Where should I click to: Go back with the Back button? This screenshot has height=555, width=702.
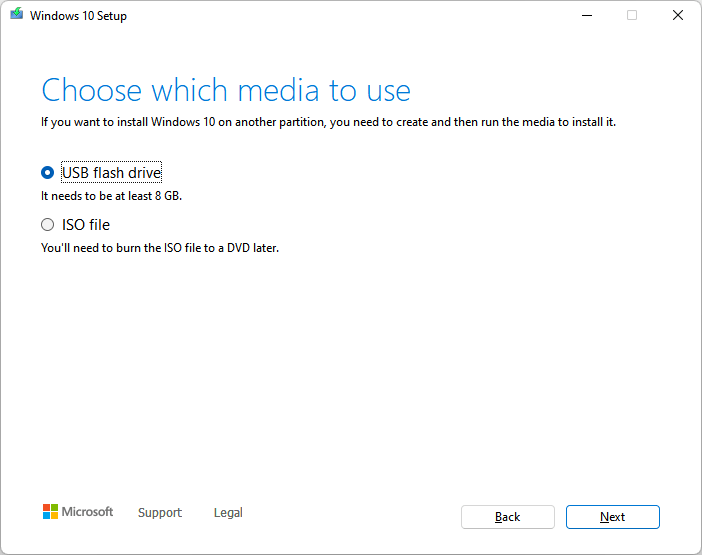pyautogui.click(x=507, y=517)
